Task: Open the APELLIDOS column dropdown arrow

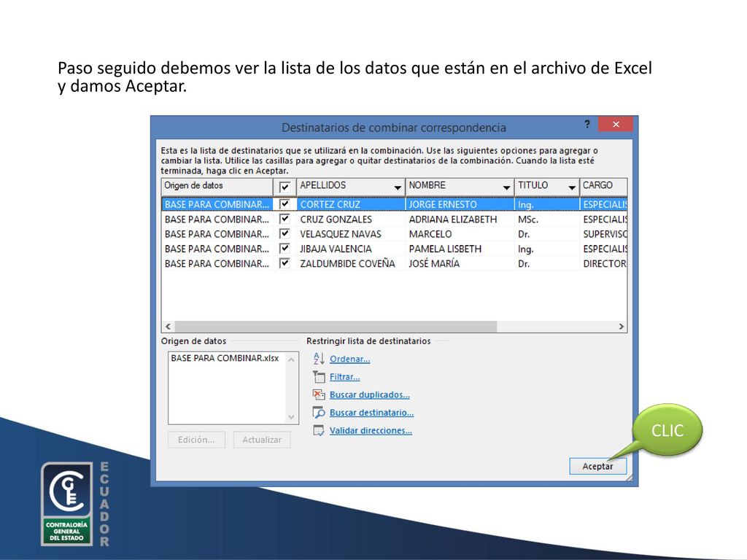Action: point(398,187)
